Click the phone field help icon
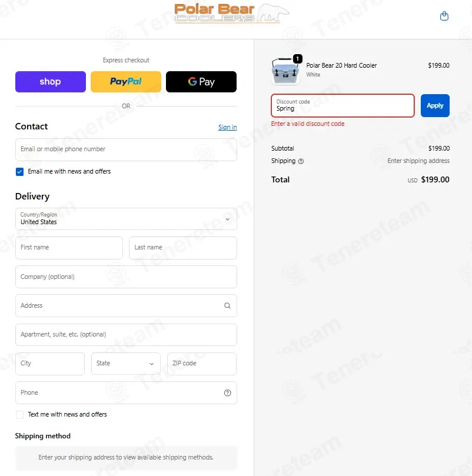Screen dimensions: 472x476 coord(227,393)
